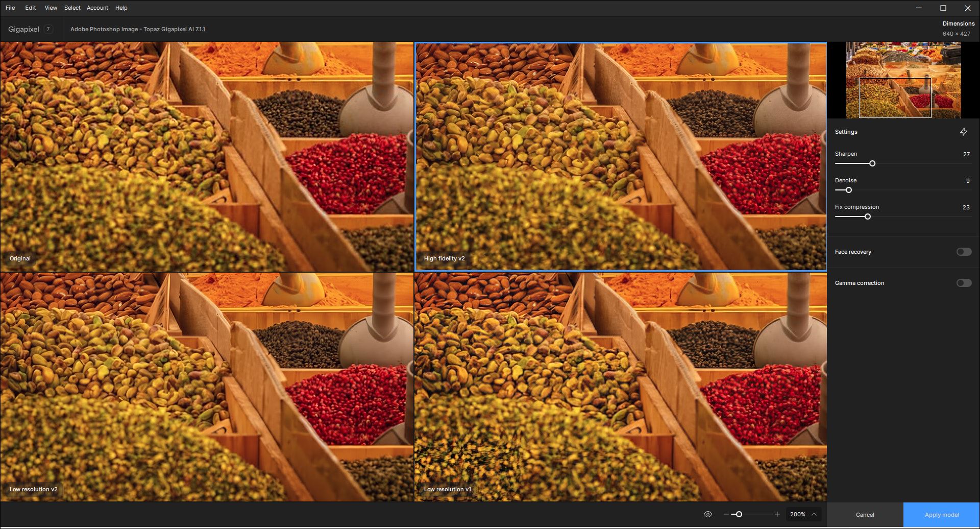The height and width of the screenshot is (529, 980).
Task: Open the File menu
Action: point(10,8)
